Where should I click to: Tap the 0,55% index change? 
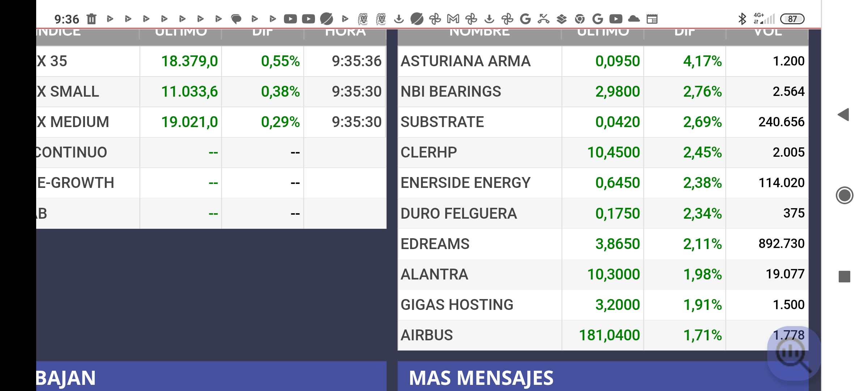[280, 61]
